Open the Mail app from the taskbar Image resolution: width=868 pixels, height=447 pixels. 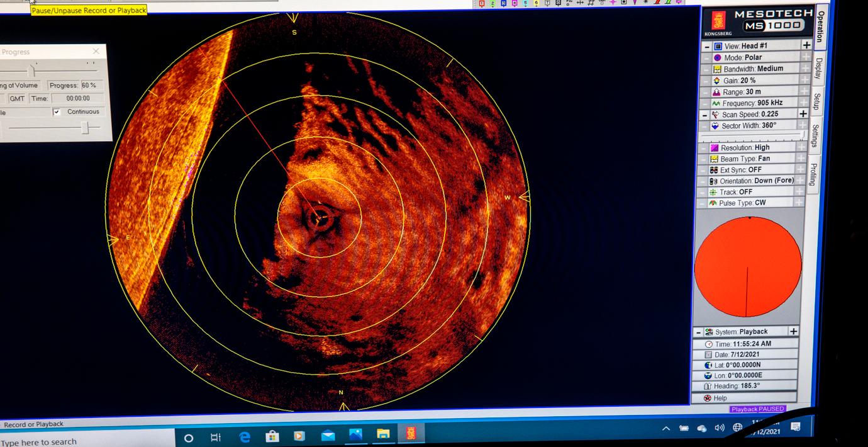click(x=328, y=435)
